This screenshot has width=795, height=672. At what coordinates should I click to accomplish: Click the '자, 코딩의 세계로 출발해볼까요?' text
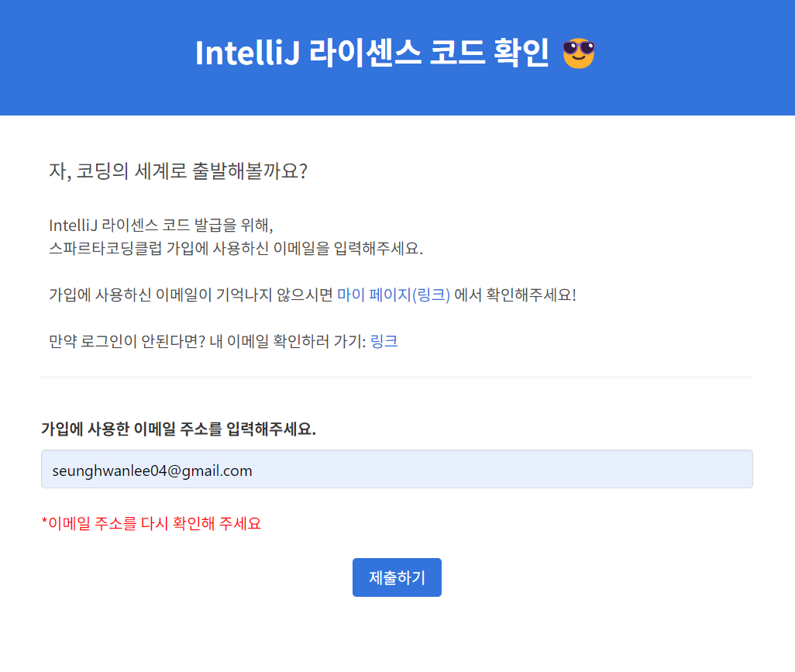click(178, 171)
